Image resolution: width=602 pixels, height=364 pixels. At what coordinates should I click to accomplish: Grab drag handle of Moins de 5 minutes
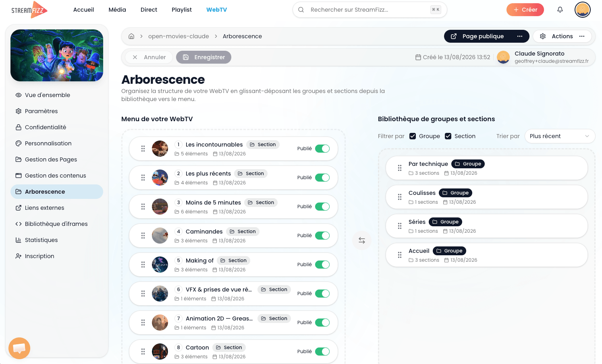[x=143, y=207]
